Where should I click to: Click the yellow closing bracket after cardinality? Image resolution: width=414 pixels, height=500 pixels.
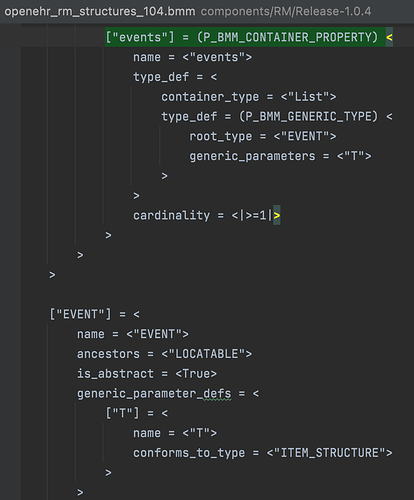coord(277,215)
